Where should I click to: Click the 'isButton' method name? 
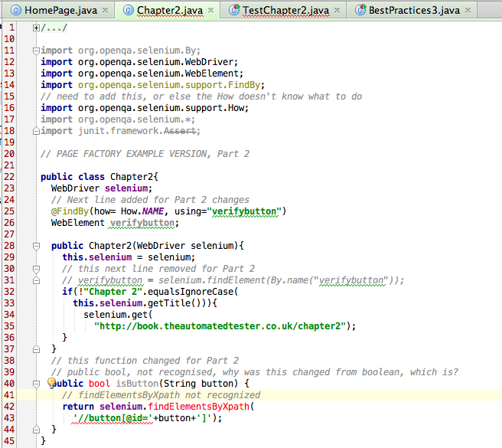pyautogui.click(x=137, y=384)
